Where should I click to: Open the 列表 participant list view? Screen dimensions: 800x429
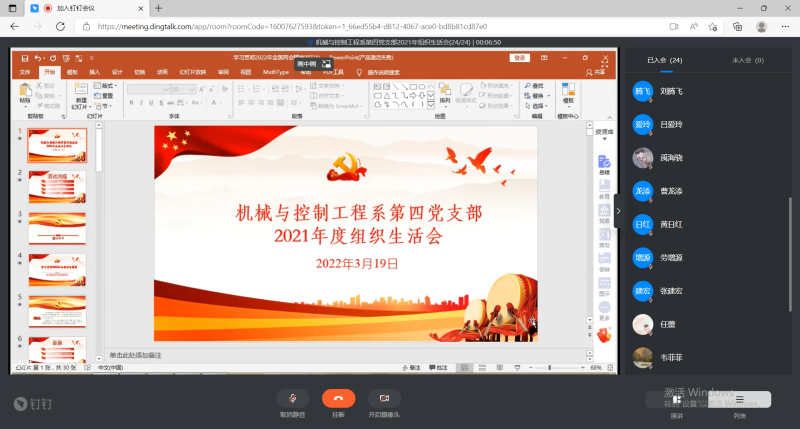[x=740, y=401]
